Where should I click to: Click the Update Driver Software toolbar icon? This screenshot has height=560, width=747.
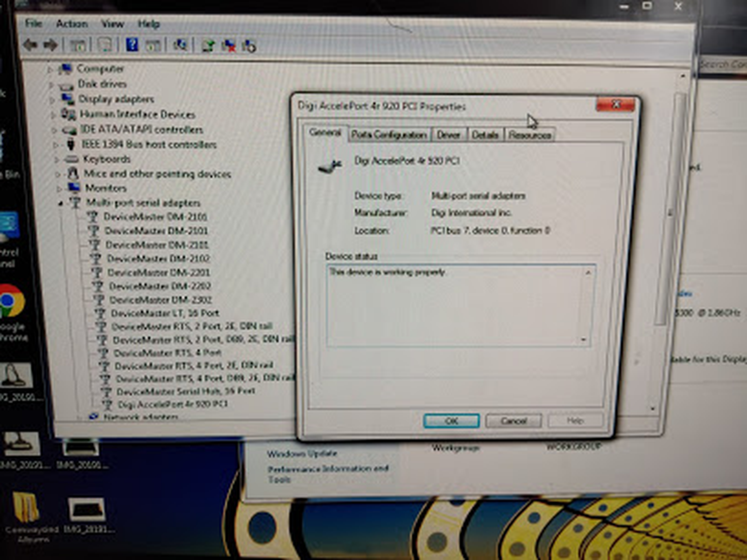(x=208, y=45)
